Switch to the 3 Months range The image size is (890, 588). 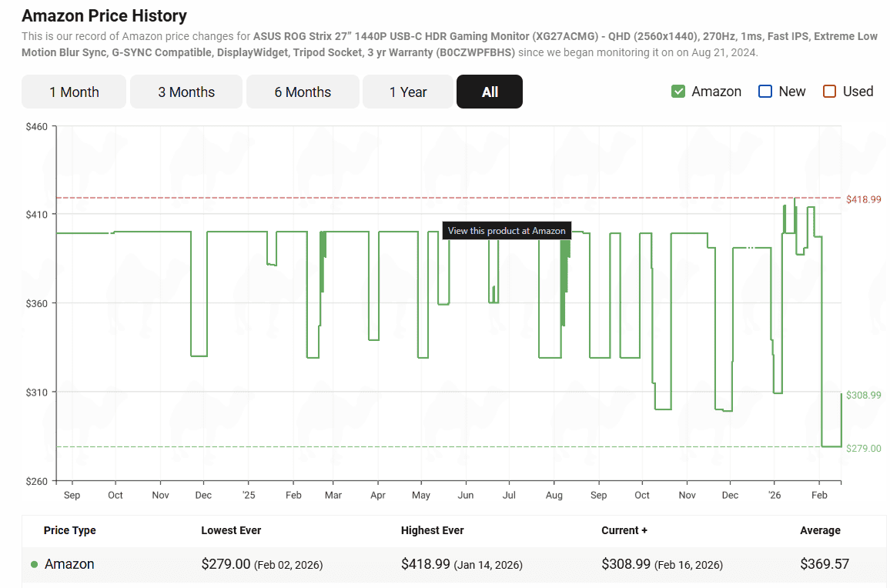tap(186, 92)
